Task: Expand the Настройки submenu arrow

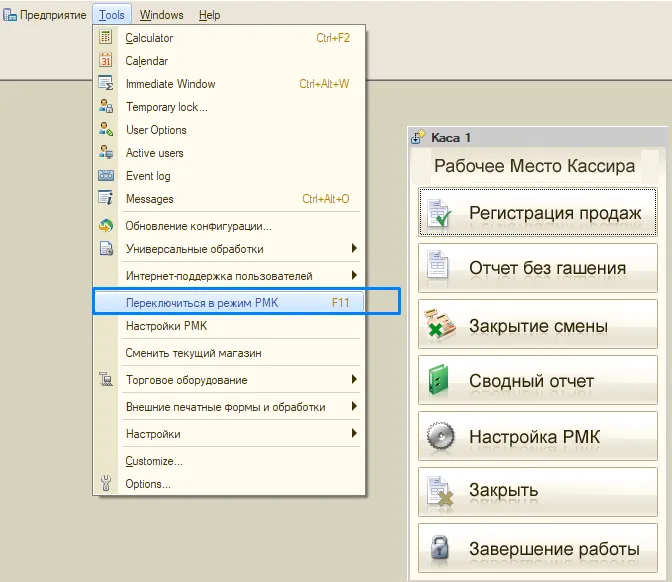Action: click(354, 433)
